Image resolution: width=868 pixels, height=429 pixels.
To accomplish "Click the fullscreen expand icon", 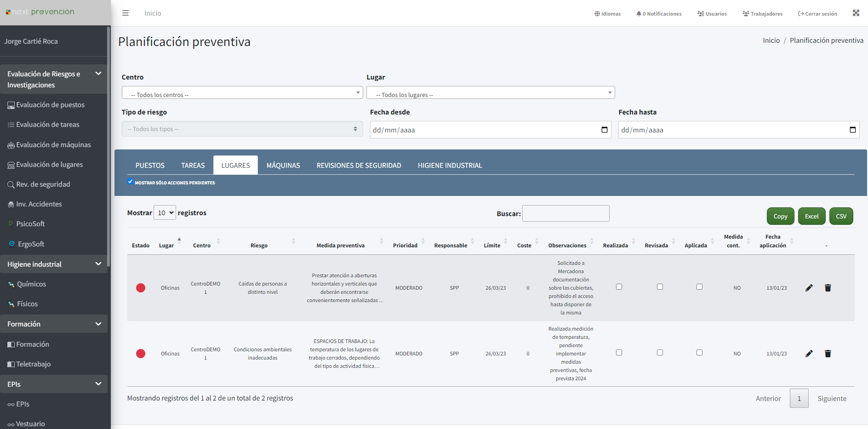I will click(856, 13).
